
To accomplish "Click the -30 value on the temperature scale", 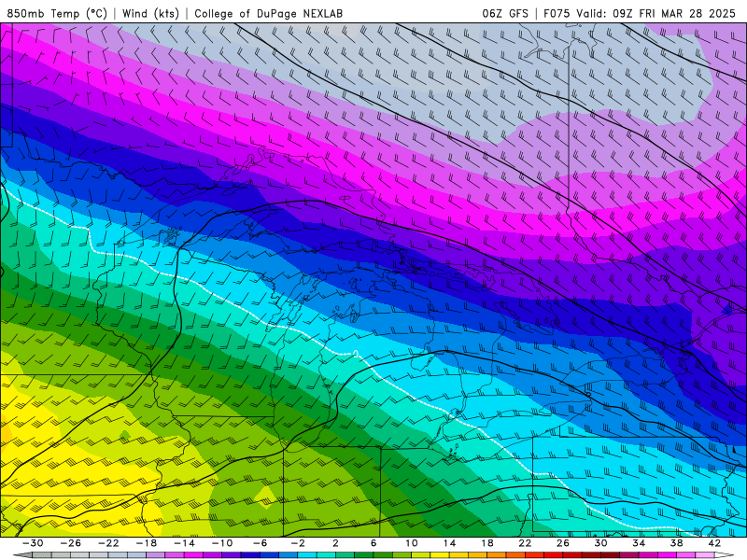I will click(x=33, y=543).
